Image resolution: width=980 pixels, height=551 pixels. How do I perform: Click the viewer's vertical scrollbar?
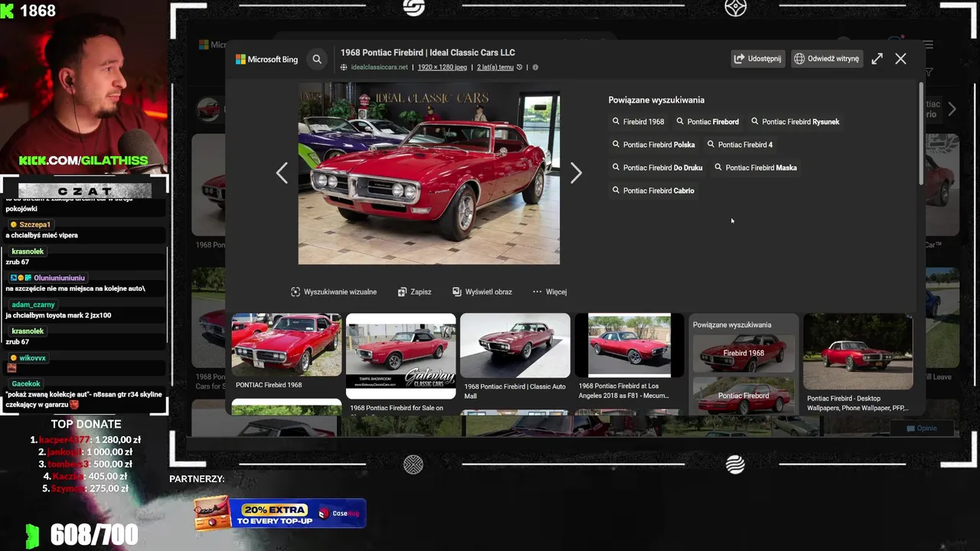click(x=920, y=134)
